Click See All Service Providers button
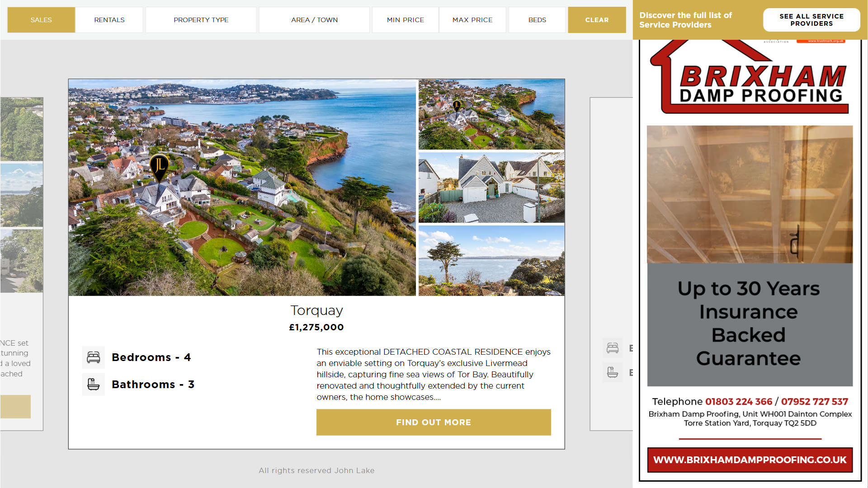Screen dimensions: 868x488 [x=811, y=20]
